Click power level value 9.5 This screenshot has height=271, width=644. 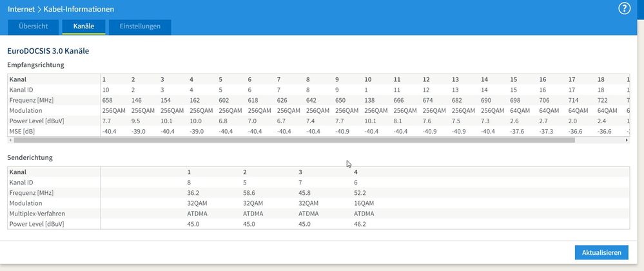[135, 121]
